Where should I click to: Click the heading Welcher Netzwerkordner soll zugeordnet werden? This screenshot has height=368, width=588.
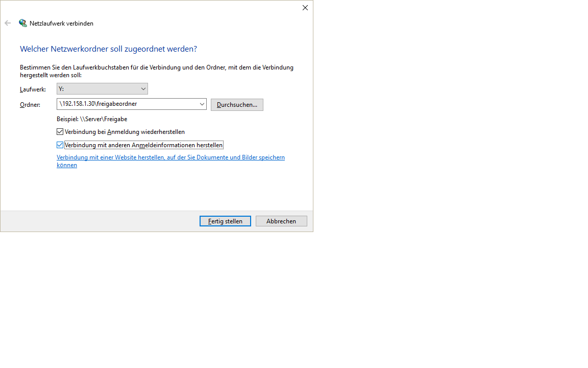click(x=108, y=49)
